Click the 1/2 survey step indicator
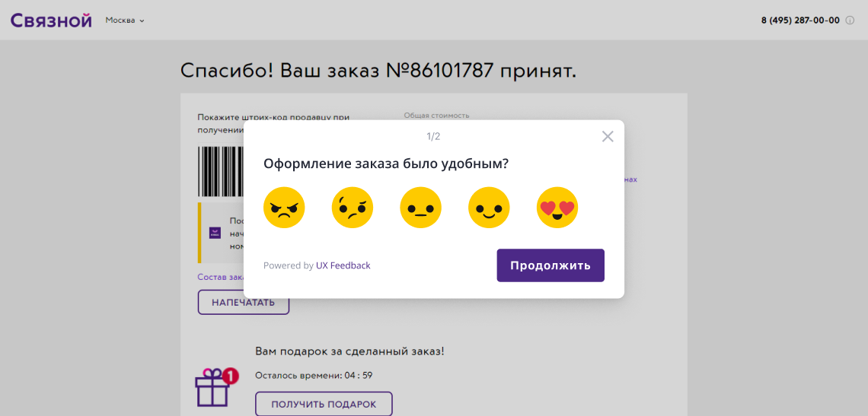Image resolution: width=868 pixels, height=416 pixels. [433, 137]
